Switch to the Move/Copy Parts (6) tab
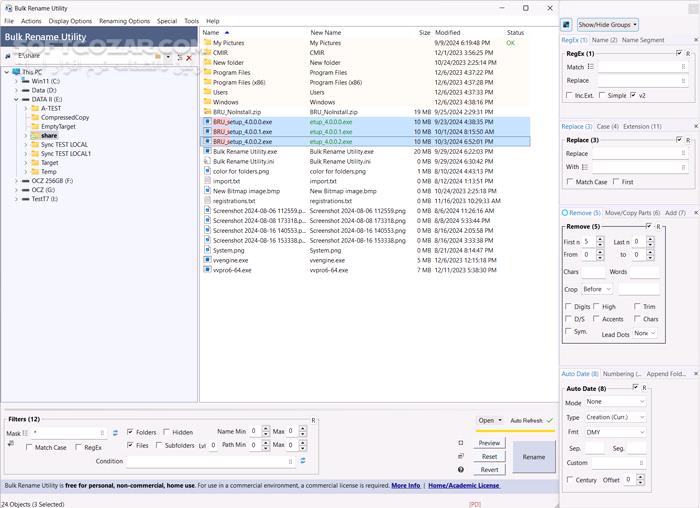This screenshot has width=700, height=508. click(x=632, y=213)
